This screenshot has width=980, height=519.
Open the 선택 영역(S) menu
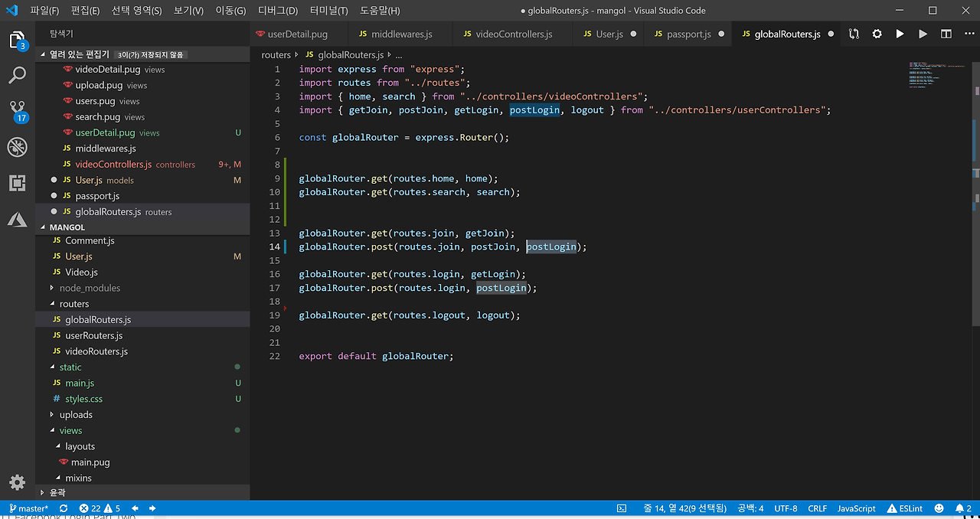point(136,11)
